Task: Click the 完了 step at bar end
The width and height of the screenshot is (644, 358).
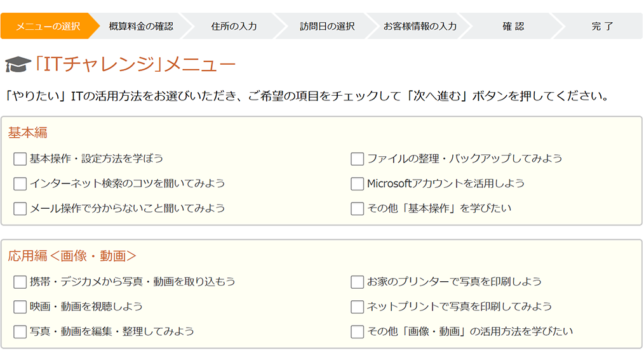Action: tap(602, 26)
